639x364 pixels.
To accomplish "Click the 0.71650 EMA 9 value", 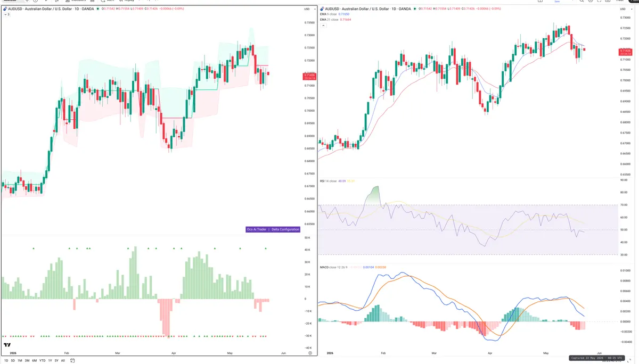I will click(x=343, y=14).
